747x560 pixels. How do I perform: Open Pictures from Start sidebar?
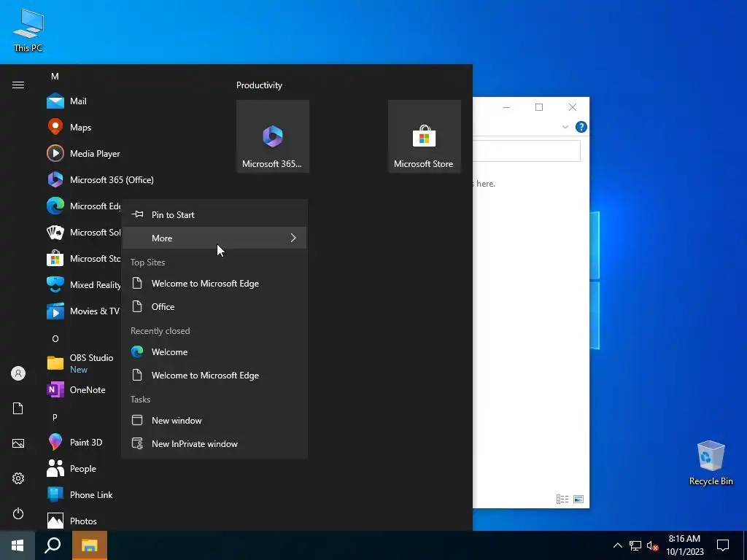pos(18,443)
